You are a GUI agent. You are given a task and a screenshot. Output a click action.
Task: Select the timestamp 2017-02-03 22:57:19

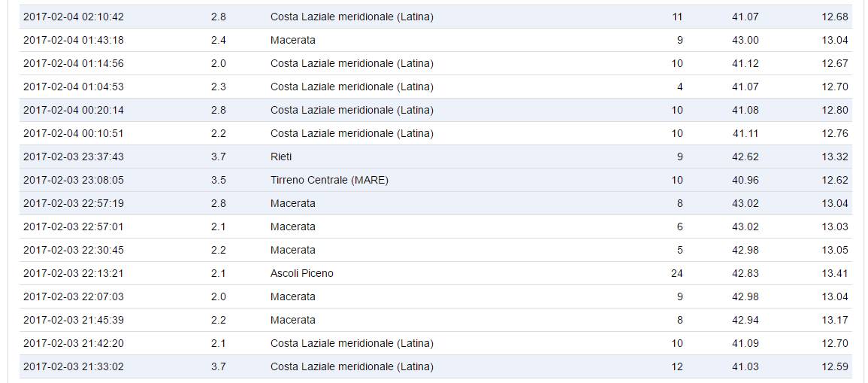coord(74,203)
